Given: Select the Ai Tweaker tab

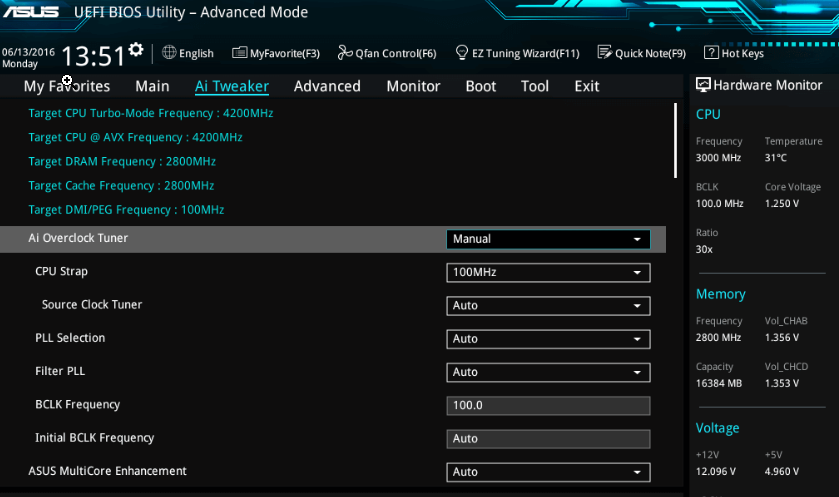Looking at the screenshot, I should pos(232,86).
